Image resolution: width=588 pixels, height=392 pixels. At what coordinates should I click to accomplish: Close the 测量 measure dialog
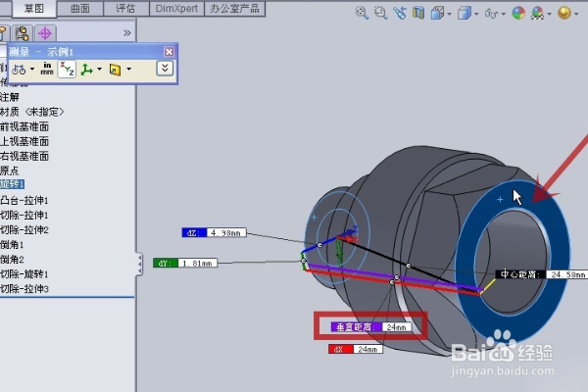[x=169, y=51]
